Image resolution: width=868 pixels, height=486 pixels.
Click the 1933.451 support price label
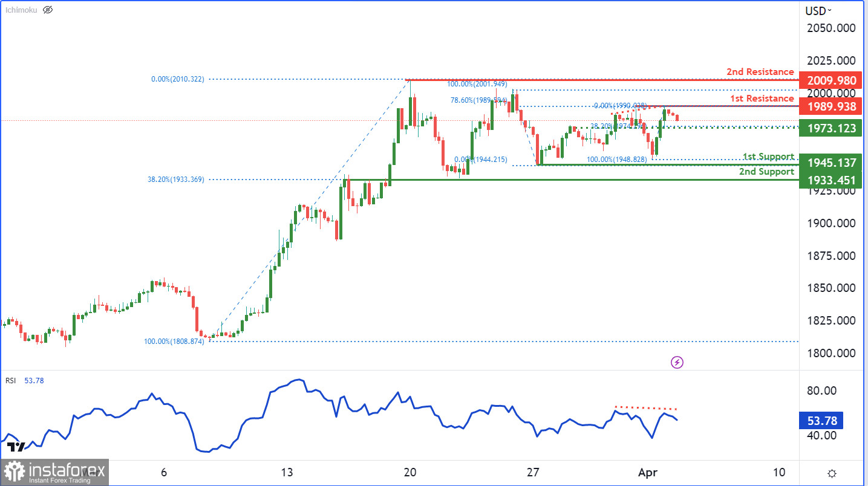tap(830, 180)
